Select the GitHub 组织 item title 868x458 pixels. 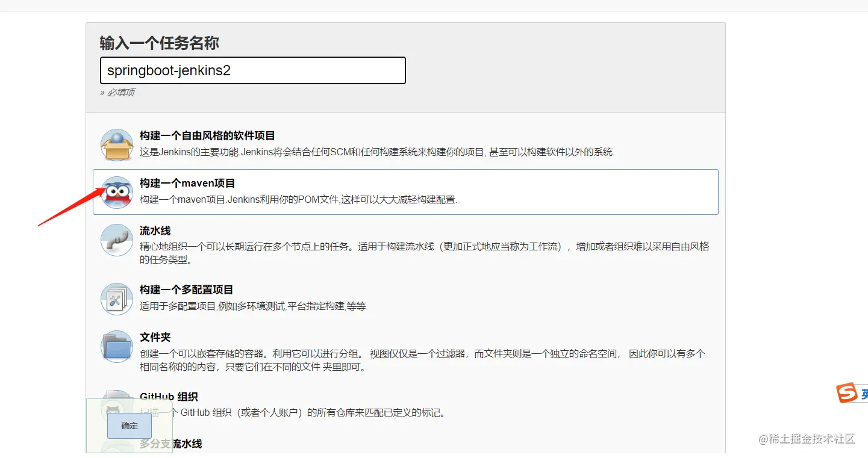point(169,397)
